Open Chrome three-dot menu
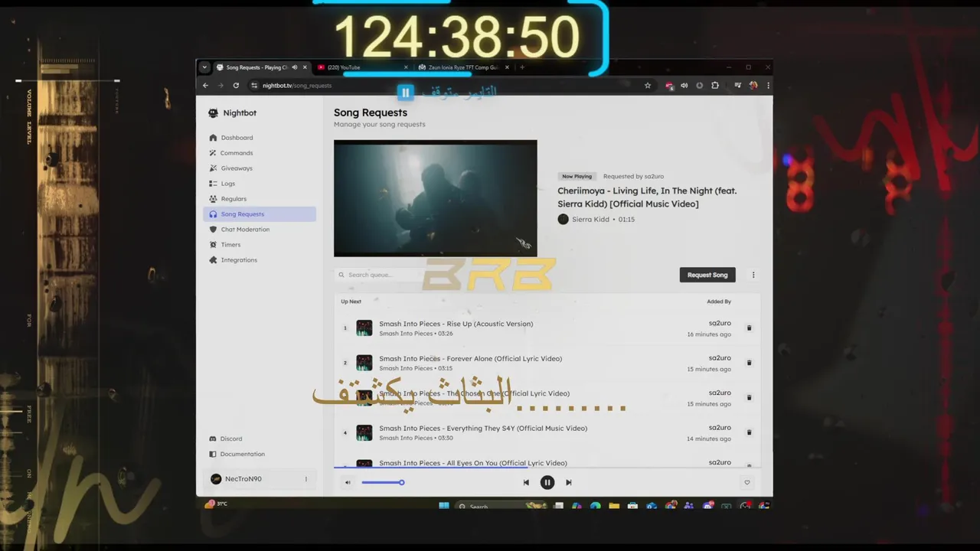The width and height of the screenshot is (980, 551). pos(768,86)
